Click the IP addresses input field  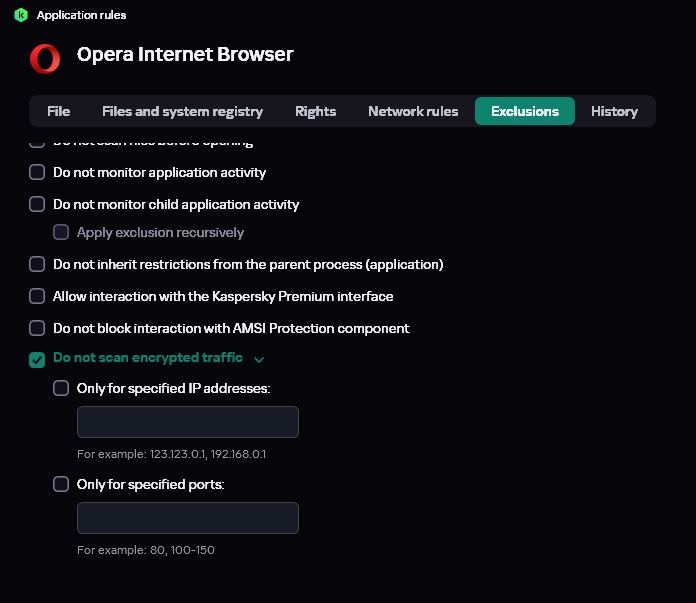coord(188,422)
